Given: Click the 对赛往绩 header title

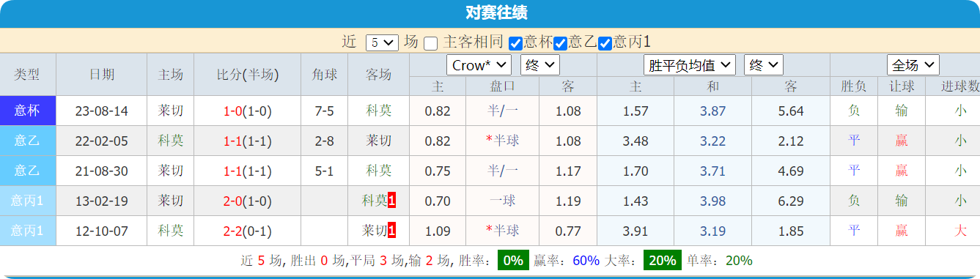Looking at the screenshot, I should point(496,13).
